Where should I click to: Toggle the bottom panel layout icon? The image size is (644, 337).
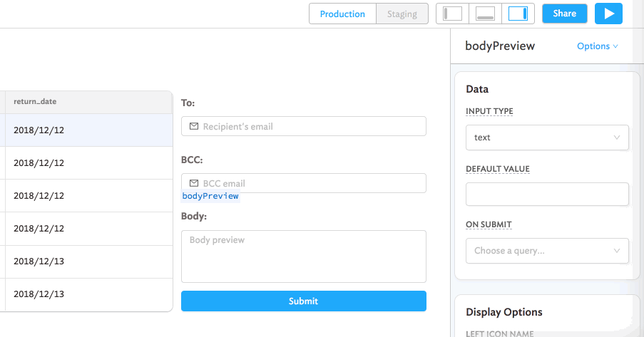coord(485,14)
